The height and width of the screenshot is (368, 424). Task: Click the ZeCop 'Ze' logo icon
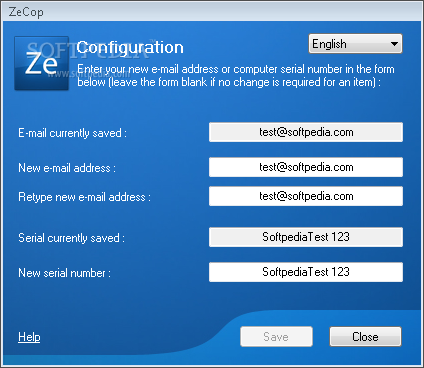(x=42, y=63)
